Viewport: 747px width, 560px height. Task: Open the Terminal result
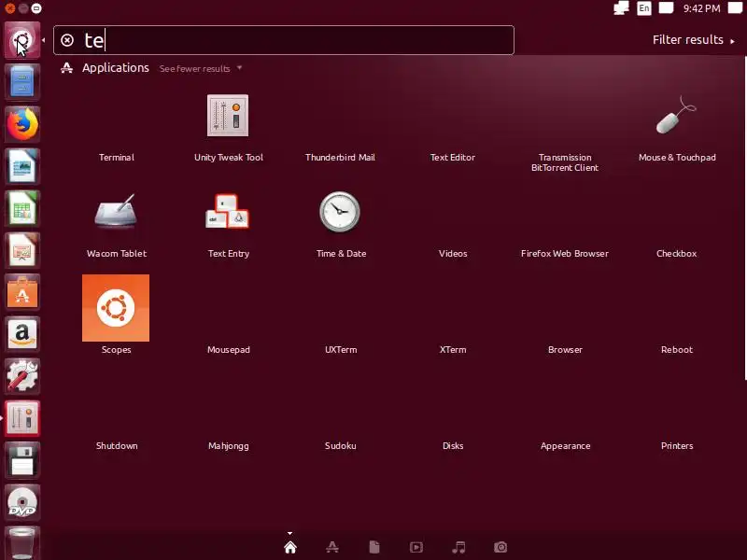click(116, 157)
